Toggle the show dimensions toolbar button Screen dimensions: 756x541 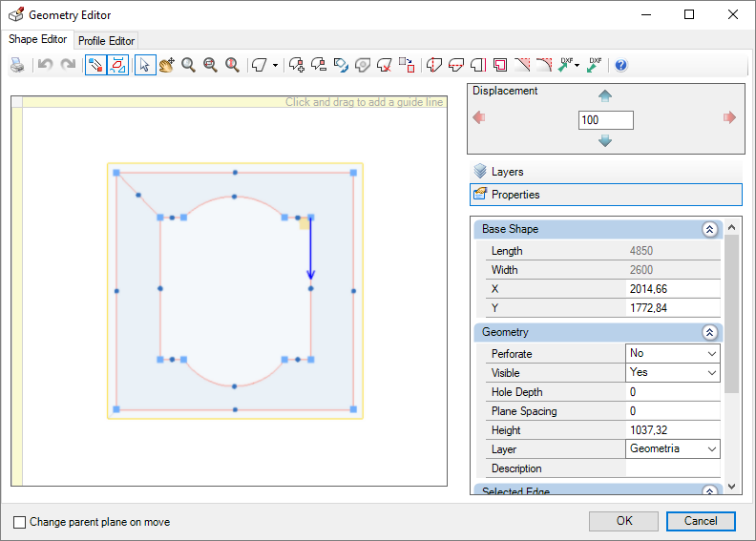118,65
